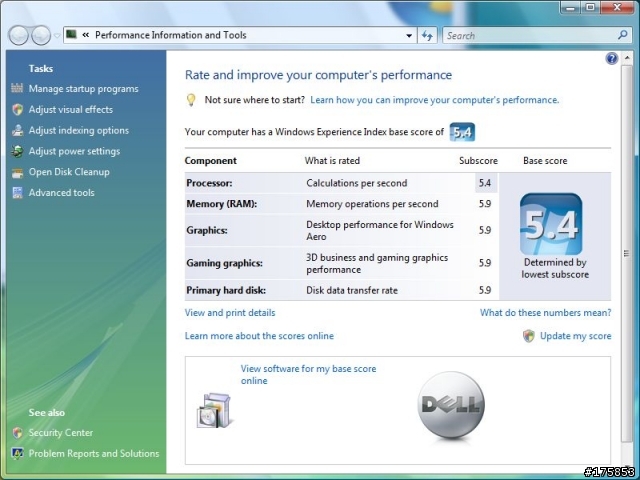The image size is (640, 480).
Task: Click the software box icon near base score link
Action: pos(214,410)
